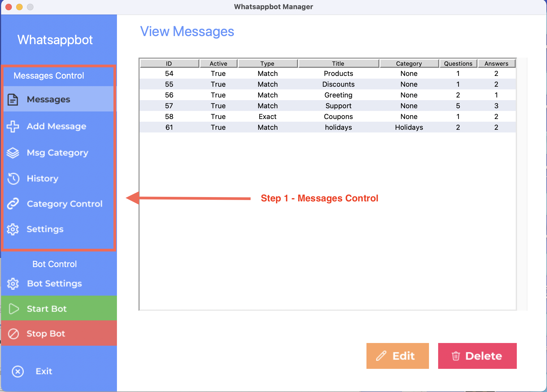This screenshot has width=547, height=392.
Task: Click the Stop Bot prohibited icon
Action: pos(13,334)
